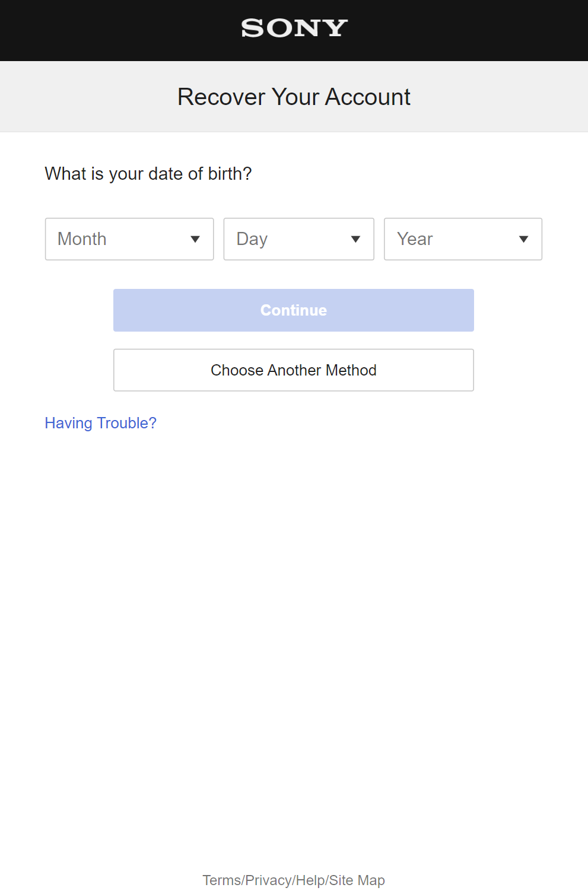
Task: Open the Terms footer link
Action: coord(221,880)
